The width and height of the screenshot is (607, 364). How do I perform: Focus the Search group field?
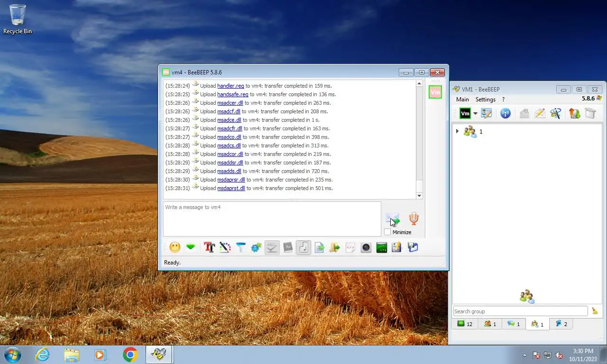520,311
